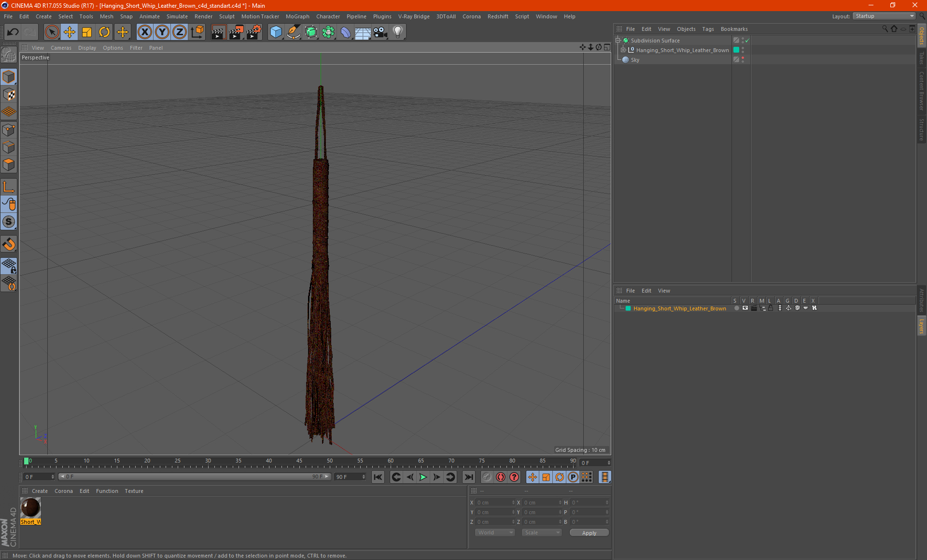
Task: Collapse the Subdivision Surface tree item
Action: point(618,41)
